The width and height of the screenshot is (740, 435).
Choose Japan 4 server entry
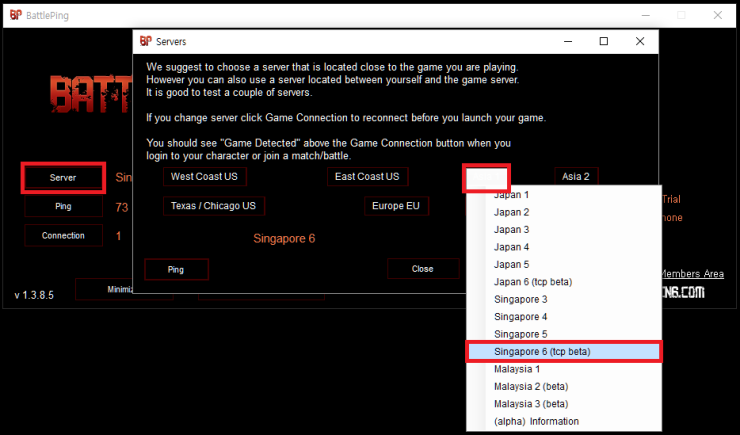coord(563,247)
